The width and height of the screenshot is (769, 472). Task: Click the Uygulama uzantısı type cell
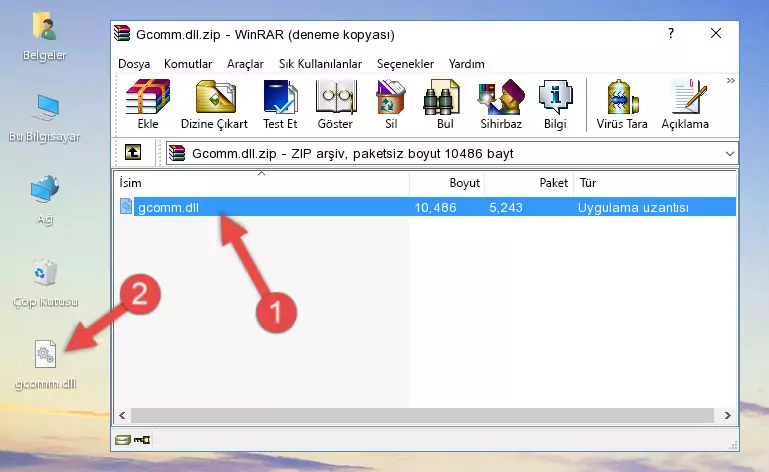pyautogui.click(x=633, y=208)
